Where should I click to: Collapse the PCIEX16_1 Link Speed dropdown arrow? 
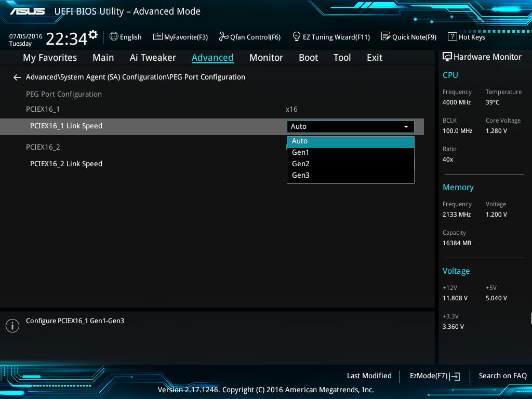pos(406,127)
